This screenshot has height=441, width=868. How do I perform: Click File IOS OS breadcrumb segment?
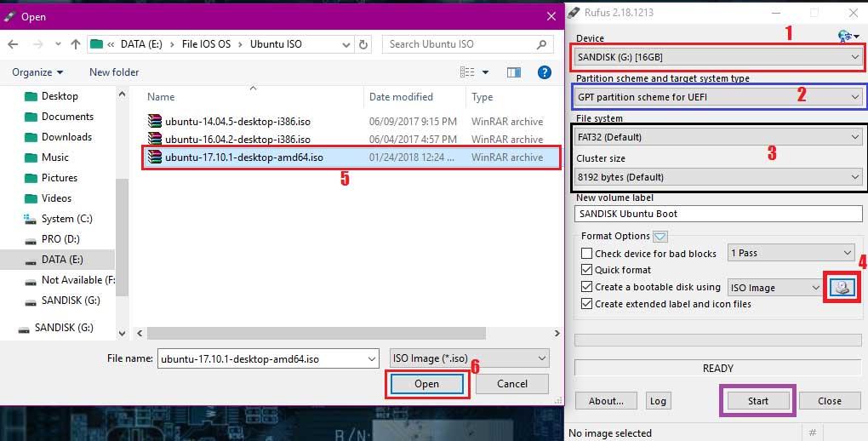207,44
